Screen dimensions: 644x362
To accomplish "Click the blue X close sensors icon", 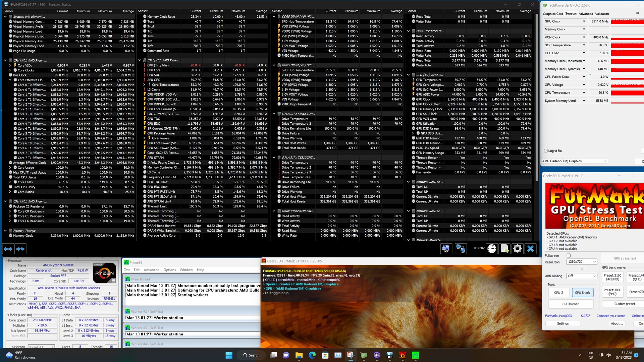I will point(530,249).
